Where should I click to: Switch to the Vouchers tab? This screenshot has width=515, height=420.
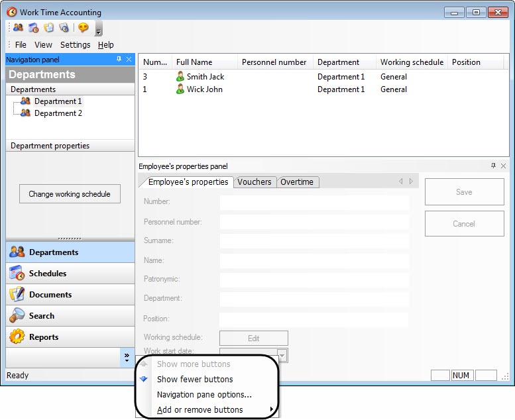255,182
